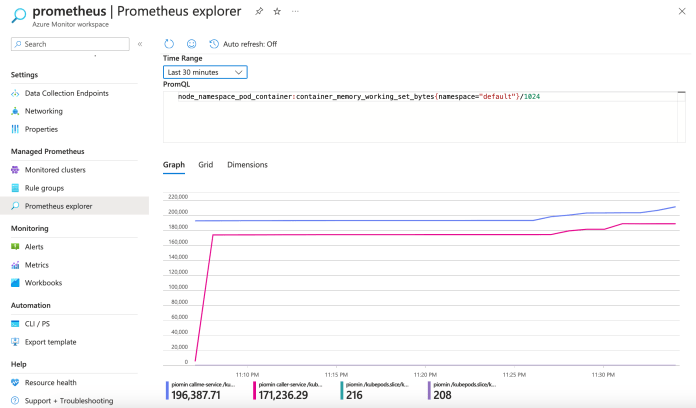Select the Prometheus explorer menu item
Screen dimensions: 696x408
coord(74,206)
